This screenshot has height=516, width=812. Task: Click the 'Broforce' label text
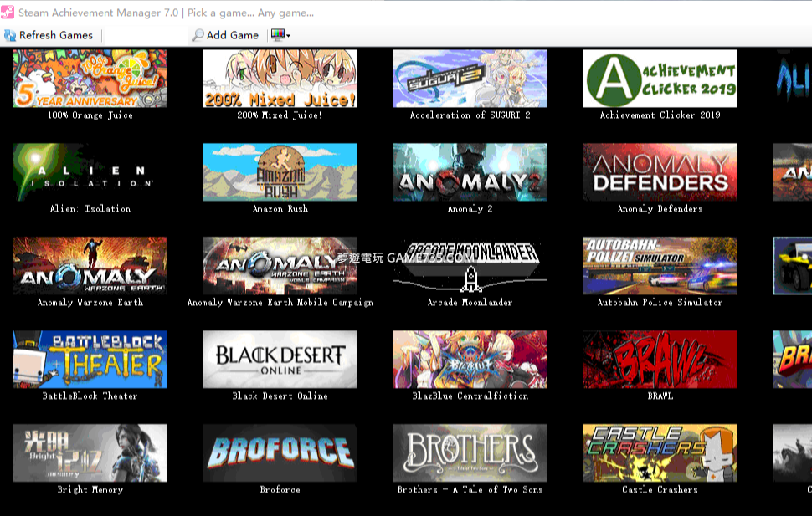tap(280, 490)
